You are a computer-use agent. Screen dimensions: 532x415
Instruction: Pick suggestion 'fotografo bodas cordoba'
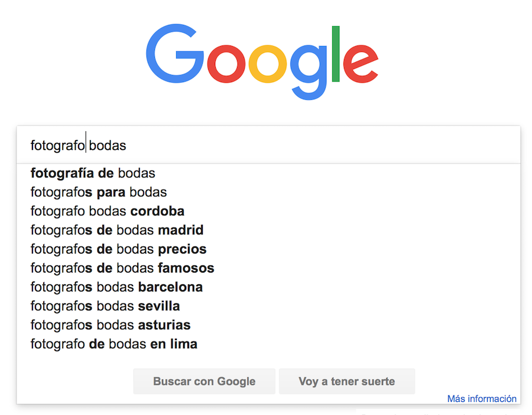pyautogui.click(x=108, y=211)
